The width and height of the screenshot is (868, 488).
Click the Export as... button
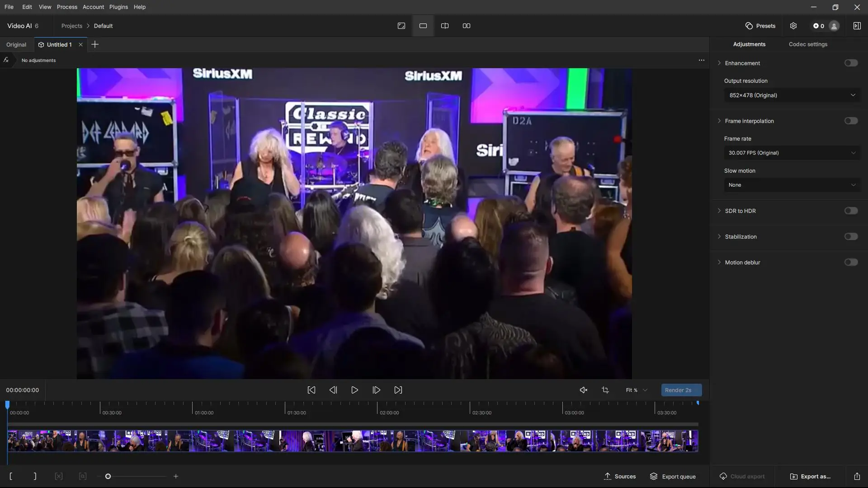(x=810, y=476)
